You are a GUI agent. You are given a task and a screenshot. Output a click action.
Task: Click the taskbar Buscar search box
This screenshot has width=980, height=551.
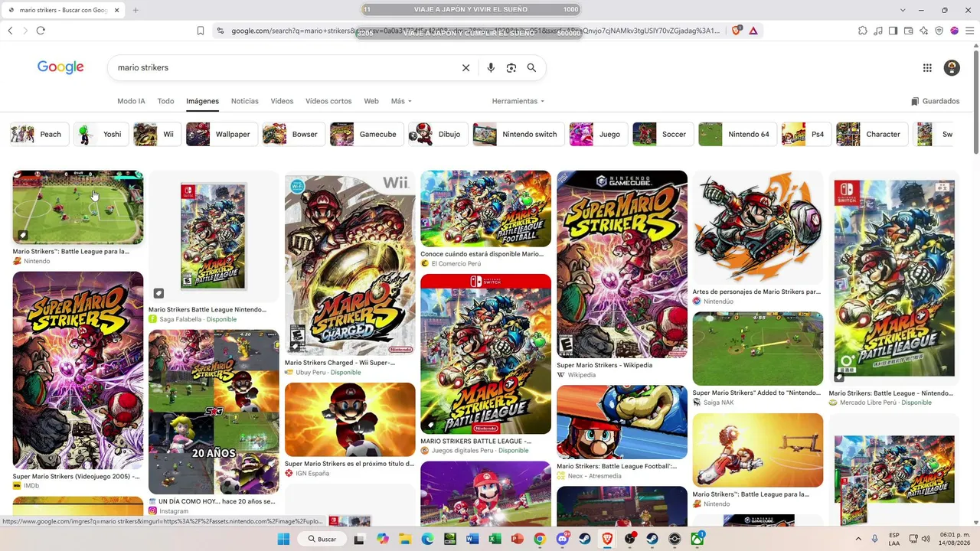click(322, 539)
